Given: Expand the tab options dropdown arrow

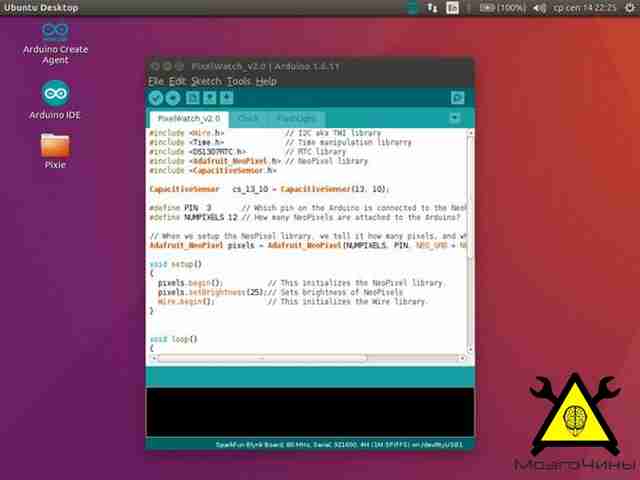Looking at the screenshot, I should [x=455, y=118].
